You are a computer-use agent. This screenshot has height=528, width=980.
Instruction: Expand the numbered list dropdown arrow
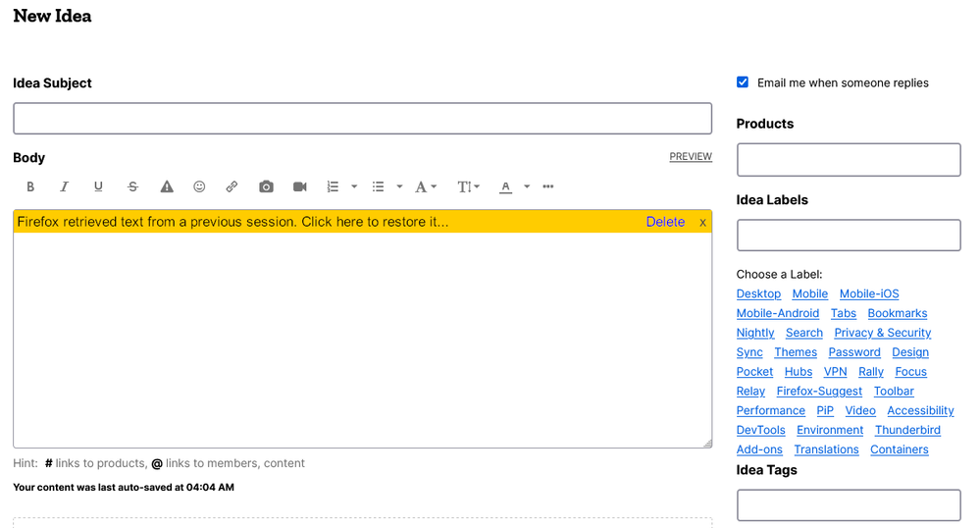click(x=354, y=186)
